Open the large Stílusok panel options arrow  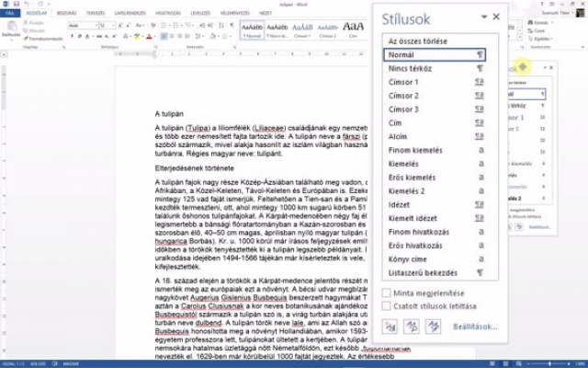pos(484,17)
